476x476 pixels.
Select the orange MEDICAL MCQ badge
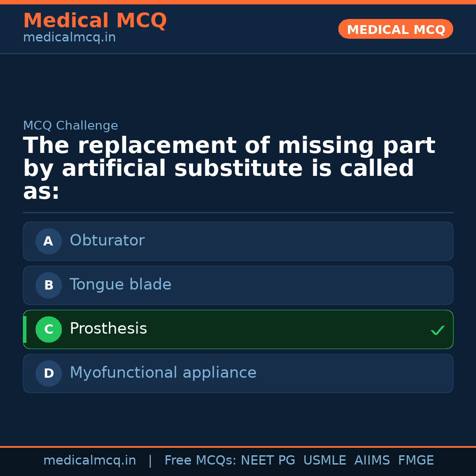[395, 29]
